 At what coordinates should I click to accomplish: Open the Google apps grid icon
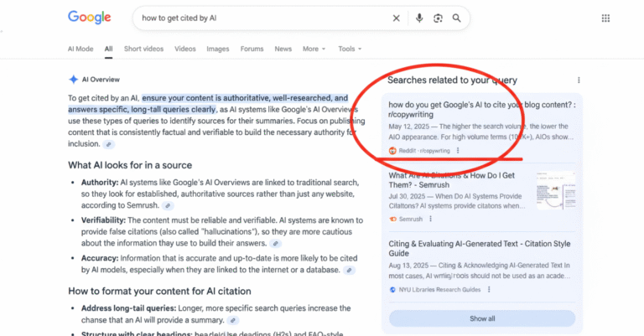pyautogui.click(x=605, y=18)
